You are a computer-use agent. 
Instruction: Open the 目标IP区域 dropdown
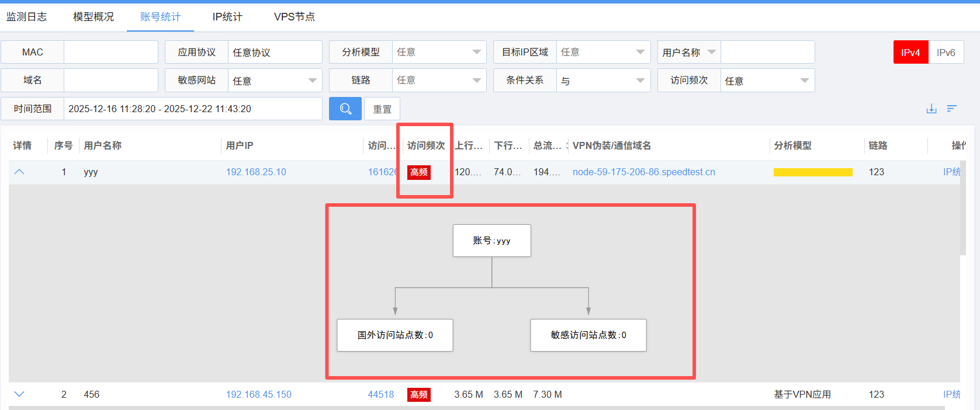click(603, 52)
